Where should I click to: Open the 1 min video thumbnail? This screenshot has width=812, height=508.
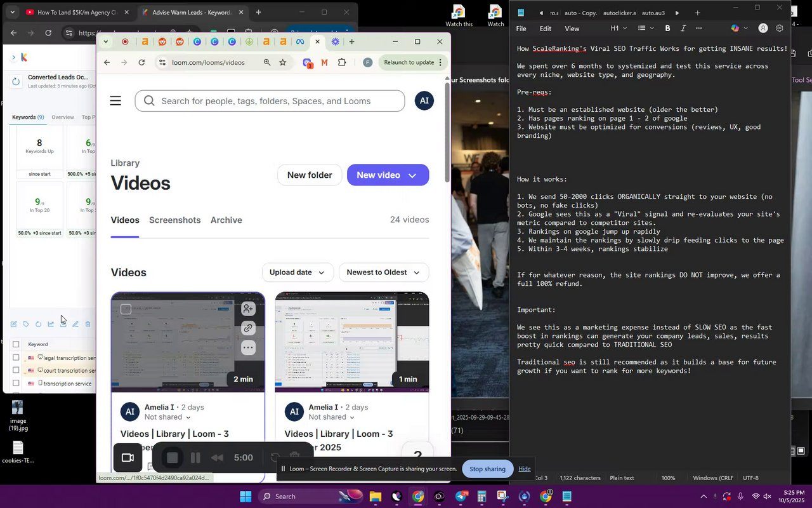[352, 342]
